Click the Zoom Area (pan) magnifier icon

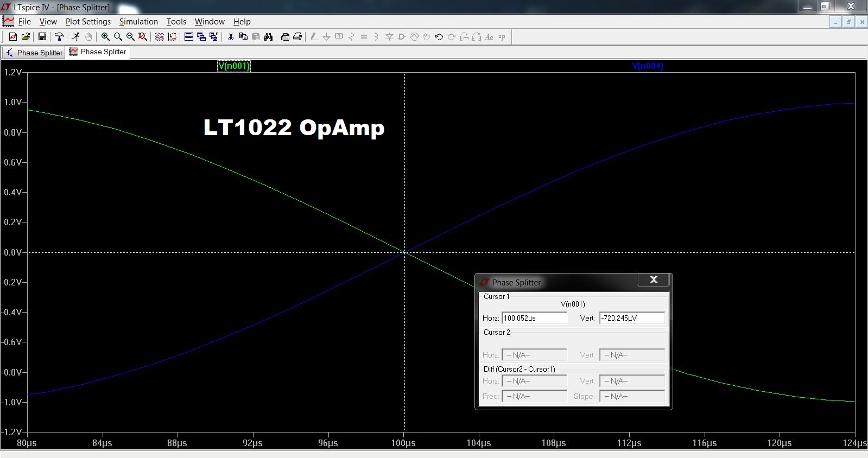click(x=118, y=37)
